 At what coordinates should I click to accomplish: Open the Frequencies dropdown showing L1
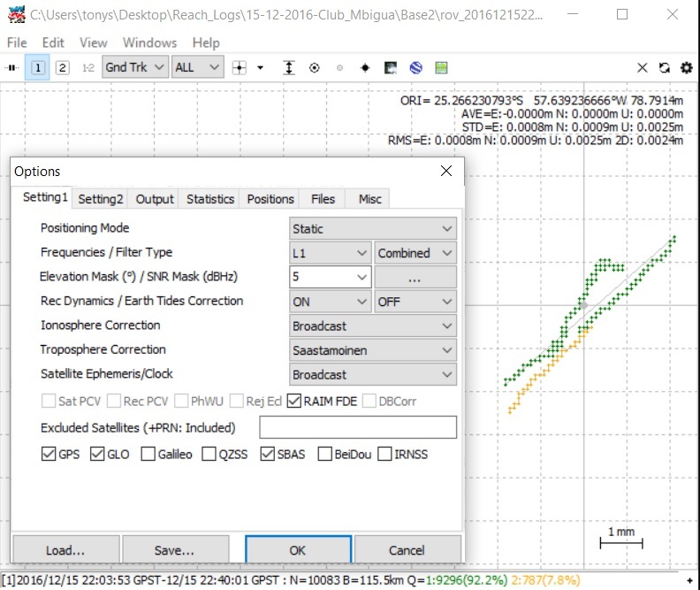(331, 253)
